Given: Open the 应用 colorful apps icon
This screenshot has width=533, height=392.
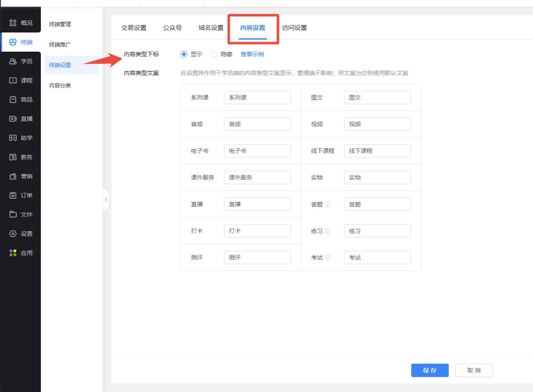Looking at the screenshot, I should coord(13,253).
